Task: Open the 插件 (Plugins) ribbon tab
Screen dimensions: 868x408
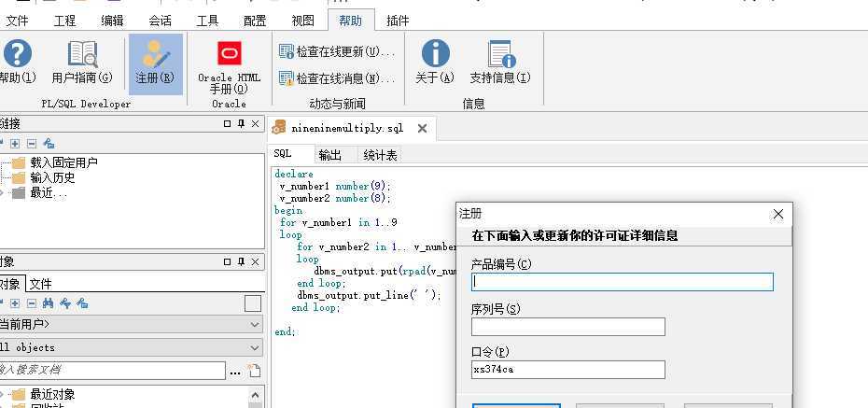Action: coord(398,21)
